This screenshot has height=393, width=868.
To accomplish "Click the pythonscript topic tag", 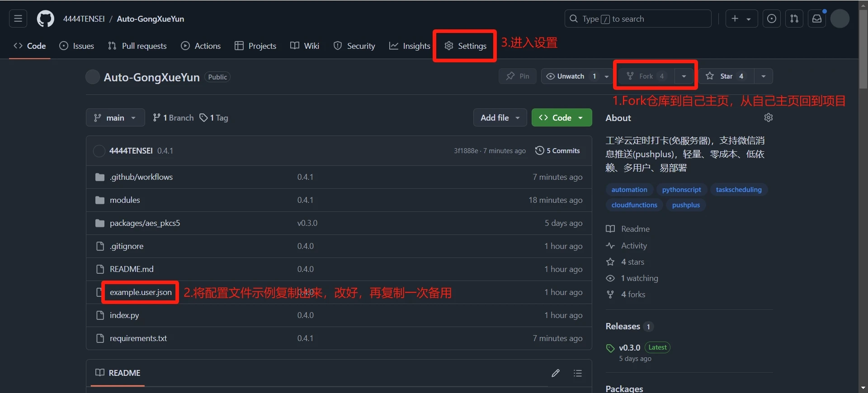I will tap(682, 190).
